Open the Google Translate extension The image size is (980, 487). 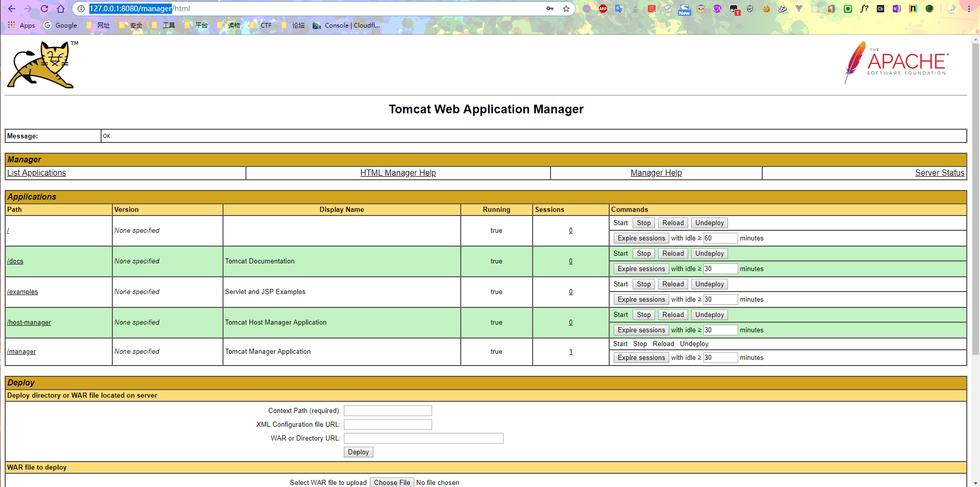pyautogui.click(x=619, y=9)
